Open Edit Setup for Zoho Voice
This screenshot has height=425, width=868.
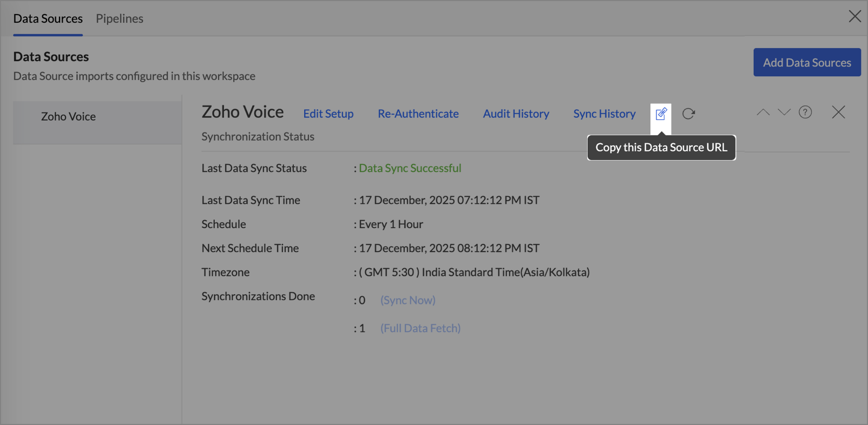pos(328,114)
